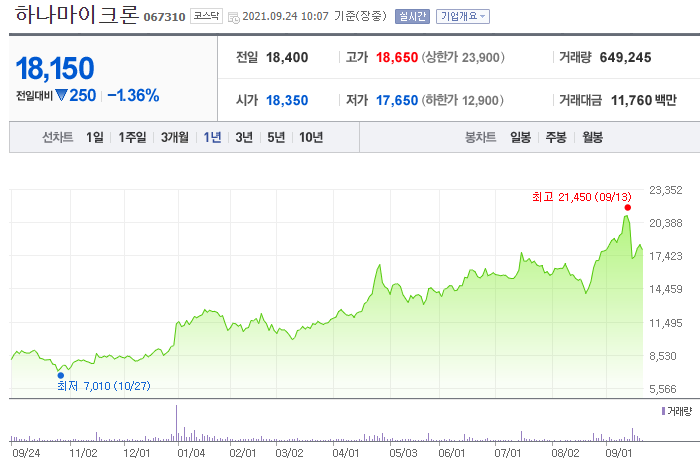Select the 10년 line chart range
700x462 pixels.
pyautogui.click(x=311, y=137)
